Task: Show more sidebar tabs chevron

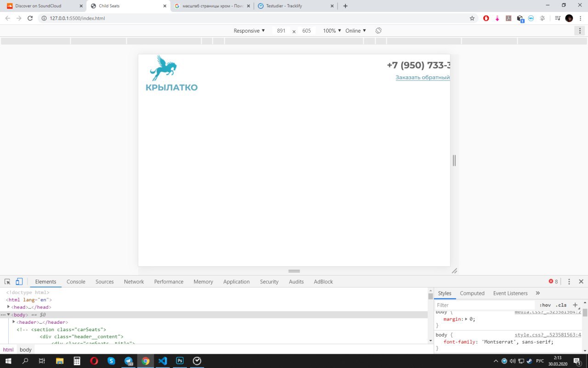Action: coord(537,293)
